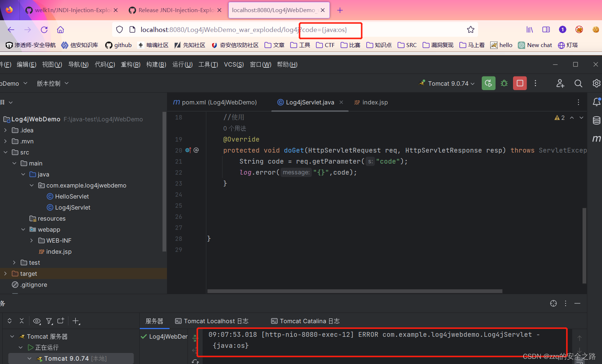The height and width of the screenshot is (364, 602).
Task: Click editor horizontal scrollbar
Action: 355,291
